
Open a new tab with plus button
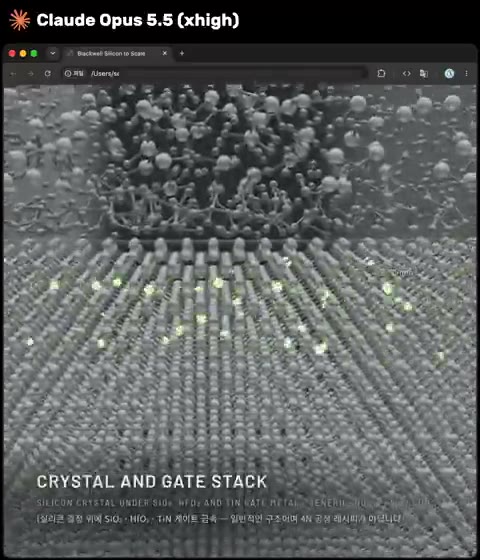click(x=182, y=53)
